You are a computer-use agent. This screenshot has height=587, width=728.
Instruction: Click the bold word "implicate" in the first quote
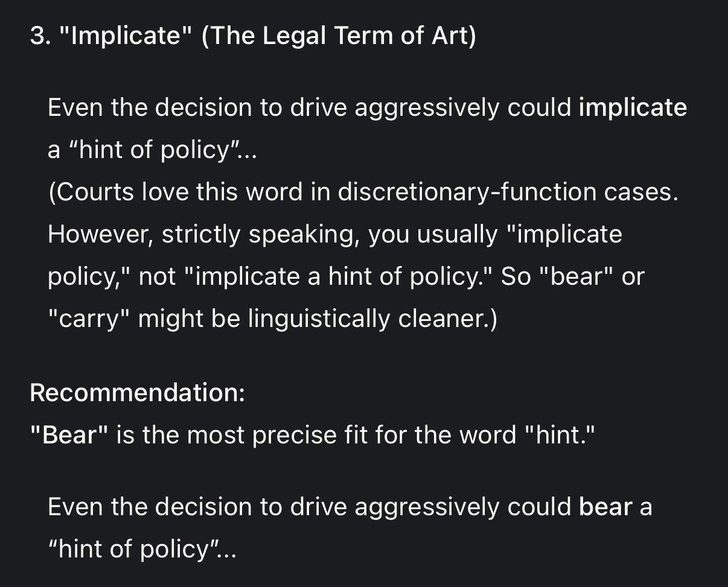[x=633, y=108]
